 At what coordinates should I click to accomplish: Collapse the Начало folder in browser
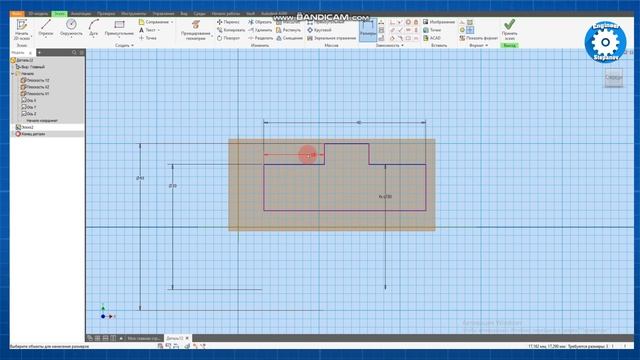tap(13, 74)
